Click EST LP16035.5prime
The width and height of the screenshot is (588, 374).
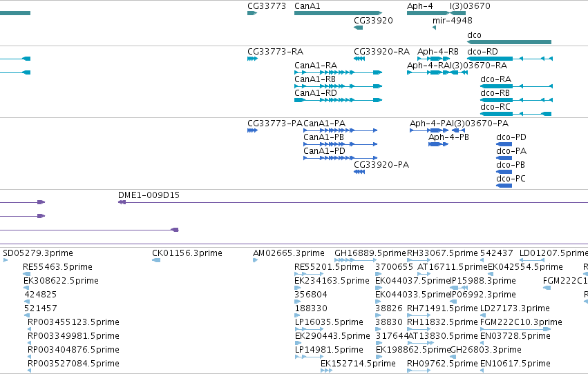click(x=310, y=329)
